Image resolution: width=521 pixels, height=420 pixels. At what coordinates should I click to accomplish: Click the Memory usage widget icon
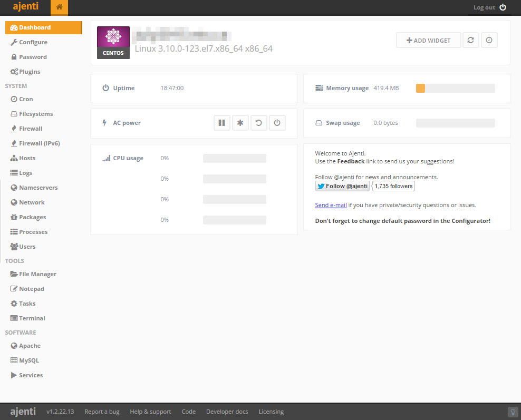click(x=319, y=88)
